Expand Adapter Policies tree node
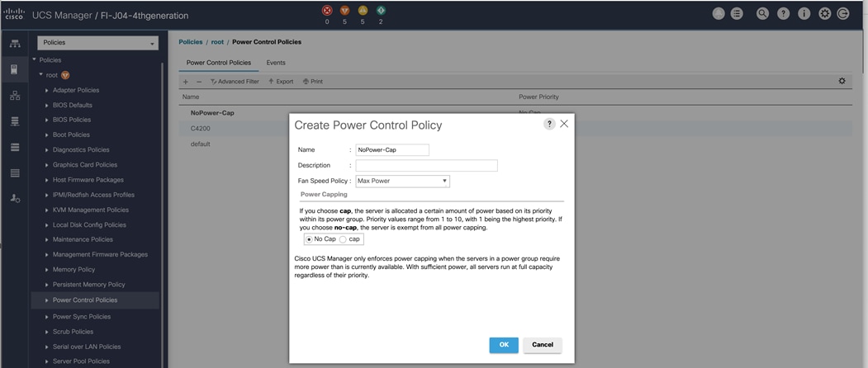The width and height of the screenshot is (868, 368). [47, 90]
